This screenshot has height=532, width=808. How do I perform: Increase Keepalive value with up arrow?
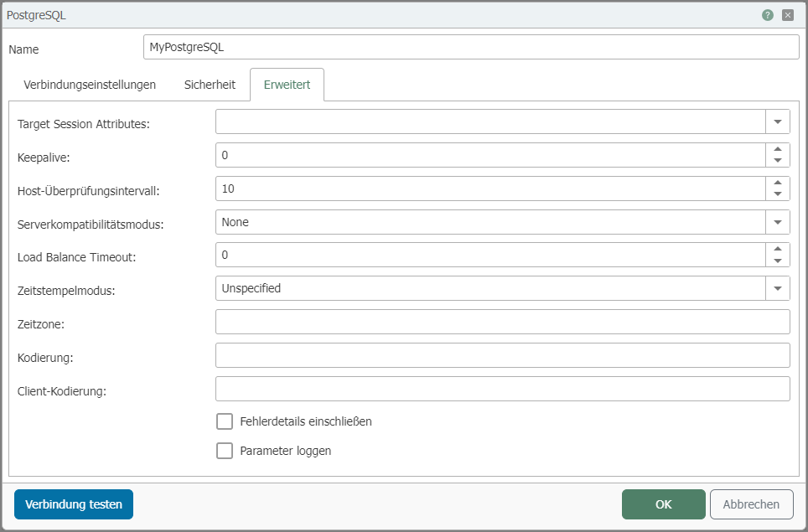tap(778, 149)
